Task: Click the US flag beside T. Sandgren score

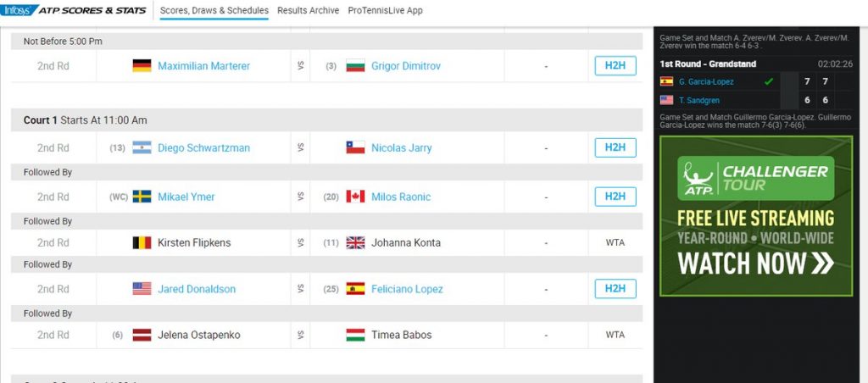Action: (666, 100)
